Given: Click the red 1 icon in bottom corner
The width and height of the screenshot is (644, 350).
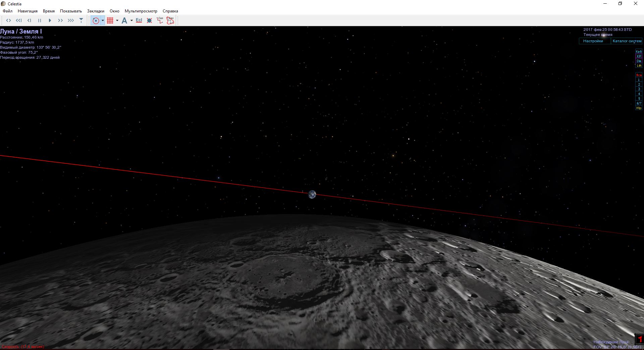Looking at the screenshot, I should [639, 339].
